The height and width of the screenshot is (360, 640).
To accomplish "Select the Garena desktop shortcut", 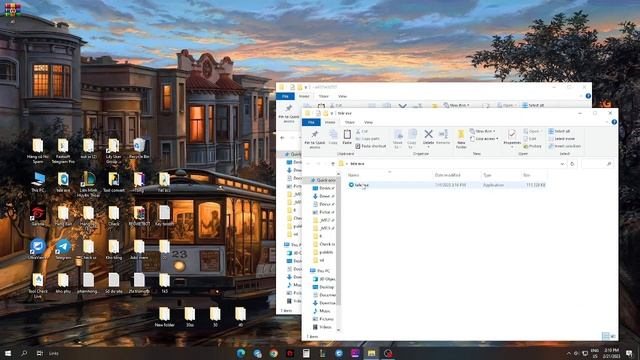I will tap(38, 216).
